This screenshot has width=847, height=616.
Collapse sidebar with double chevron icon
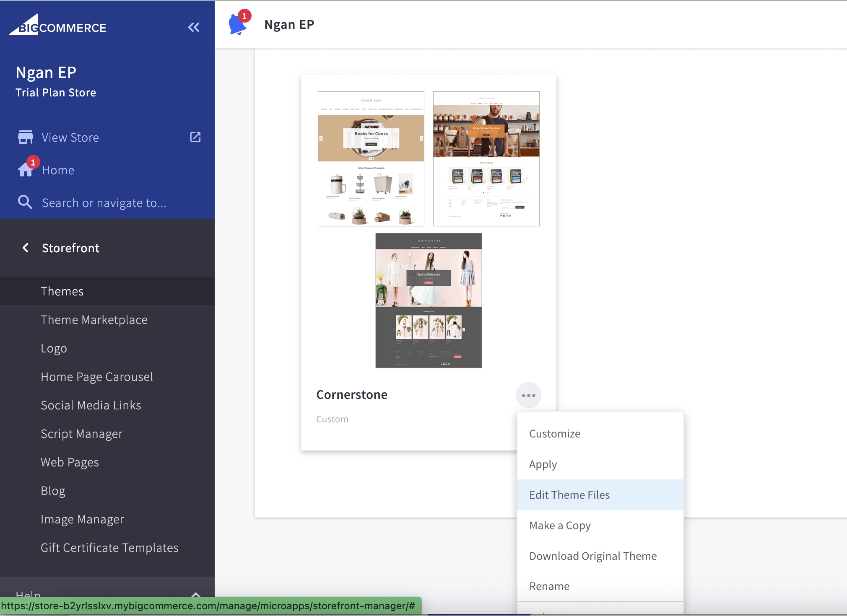coord(193,28)
